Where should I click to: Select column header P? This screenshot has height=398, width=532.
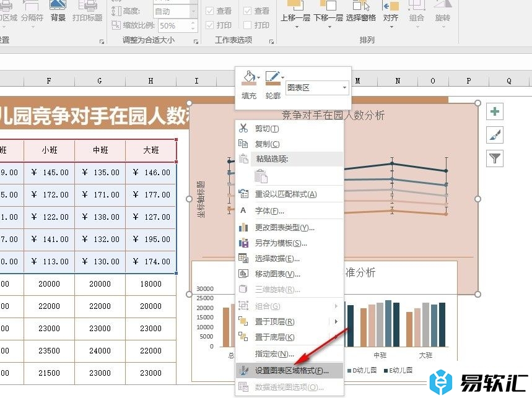click(x=469, y=80)
